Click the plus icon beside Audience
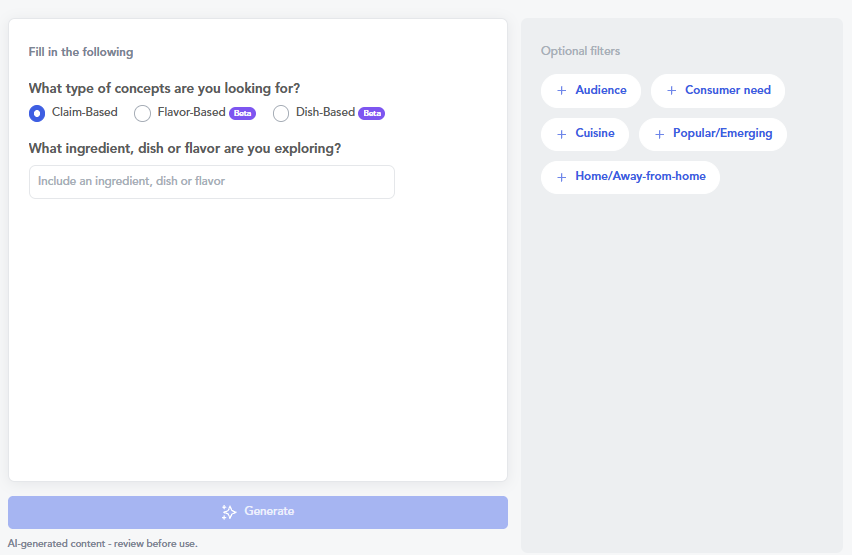 click(562, 90)
